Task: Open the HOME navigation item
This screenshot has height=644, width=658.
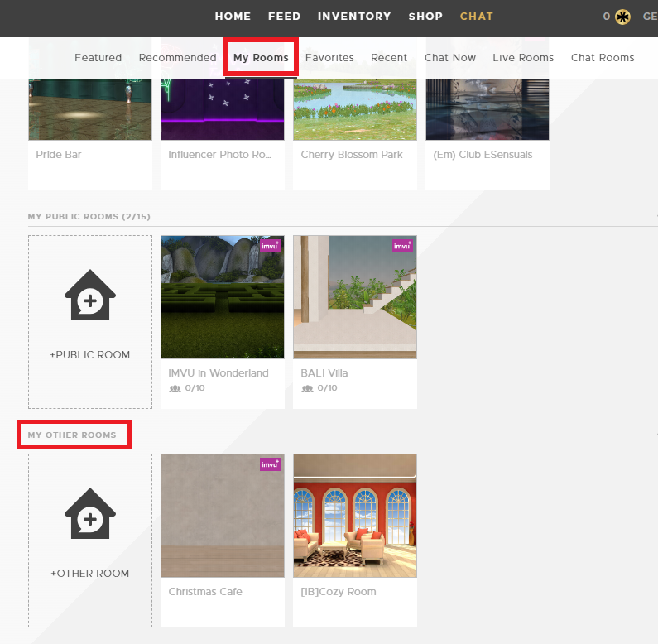Action: [x=233, y=17]
